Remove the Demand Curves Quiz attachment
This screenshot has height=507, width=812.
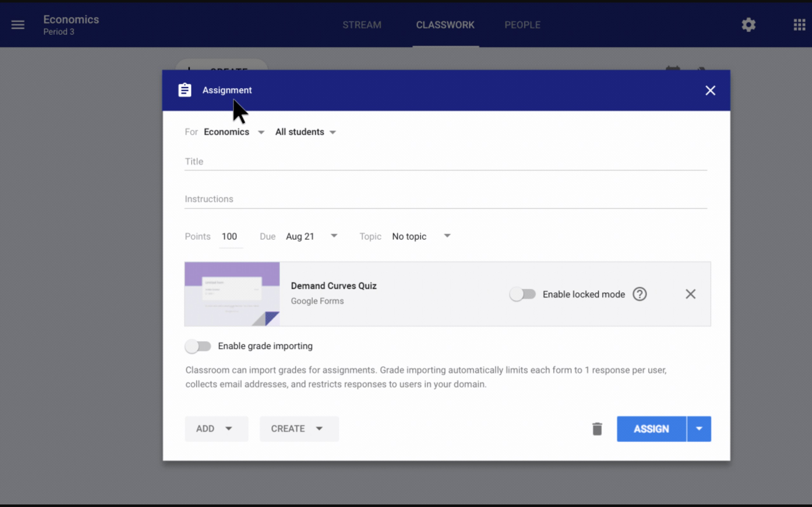690,294
